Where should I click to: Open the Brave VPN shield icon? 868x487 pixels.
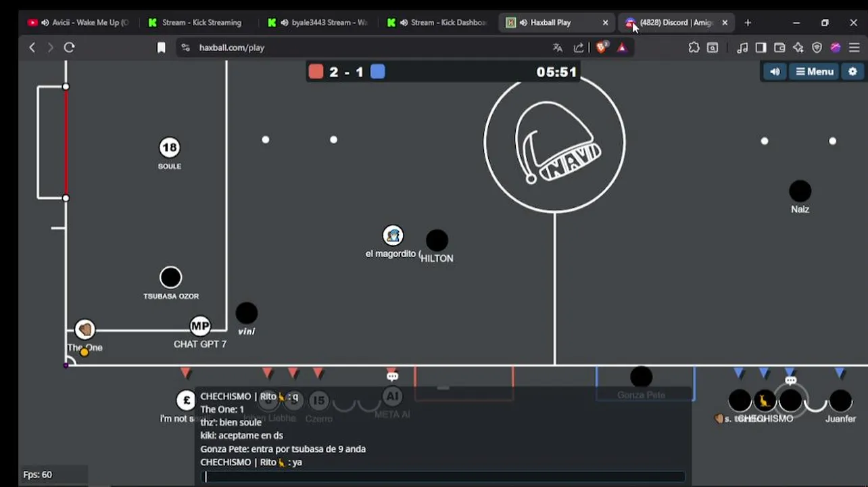coord(817,47)
